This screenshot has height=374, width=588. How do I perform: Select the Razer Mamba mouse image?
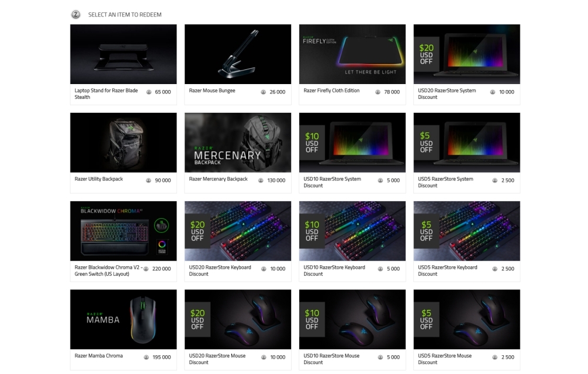tap(123, 319)
